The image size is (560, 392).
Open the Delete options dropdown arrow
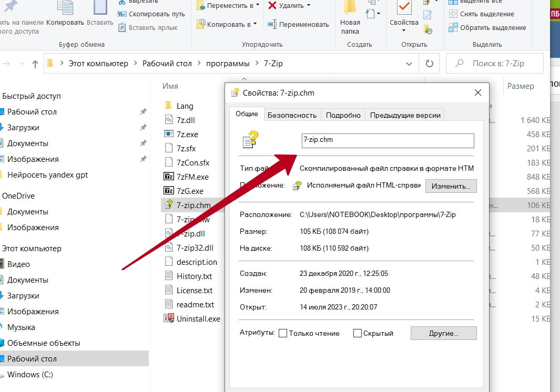309,5
